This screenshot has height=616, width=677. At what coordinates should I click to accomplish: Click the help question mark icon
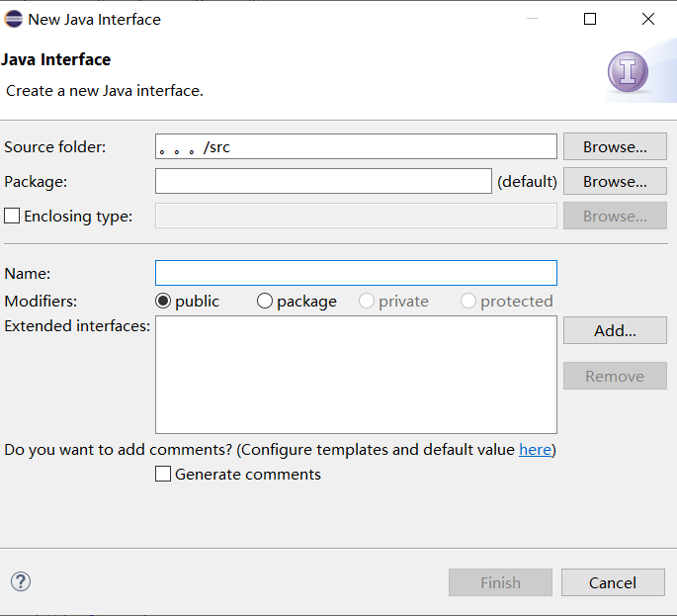pos(21,581)
